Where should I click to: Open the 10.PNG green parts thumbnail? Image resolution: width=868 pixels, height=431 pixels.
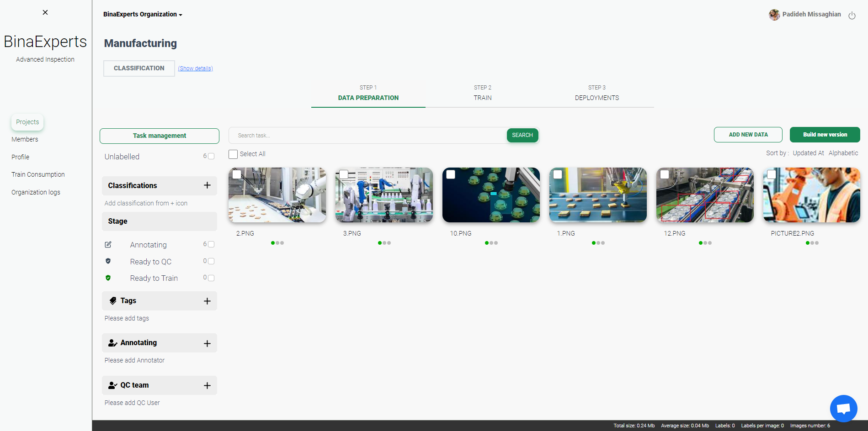click(x=491, y=195)
